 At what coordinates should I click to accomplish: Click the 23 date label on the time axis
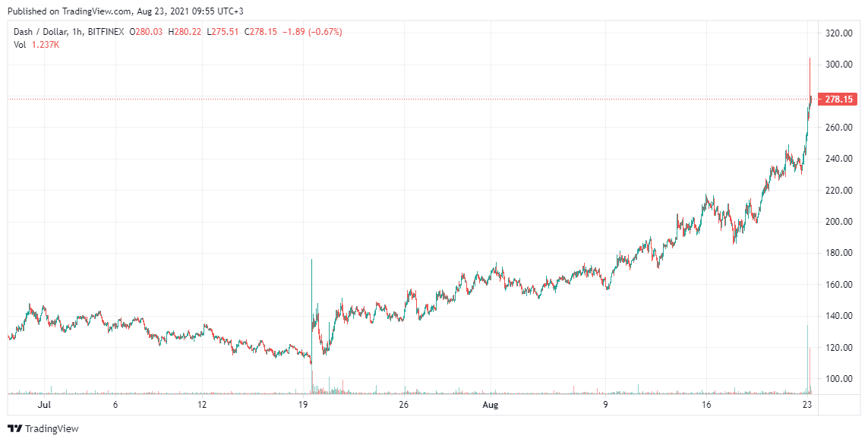(806, 406)
